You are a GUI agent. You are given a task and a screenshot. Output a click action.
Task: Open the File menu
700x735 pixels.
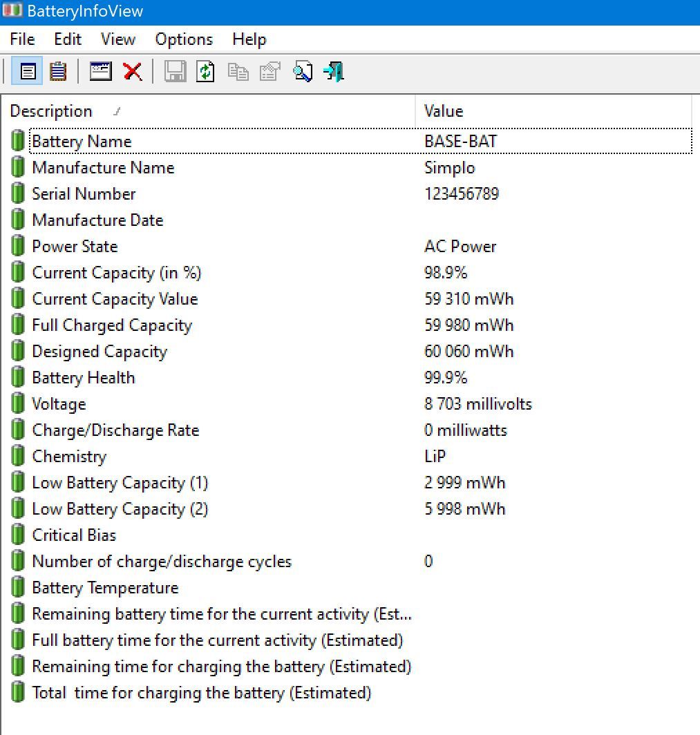(x=22, y=39)
